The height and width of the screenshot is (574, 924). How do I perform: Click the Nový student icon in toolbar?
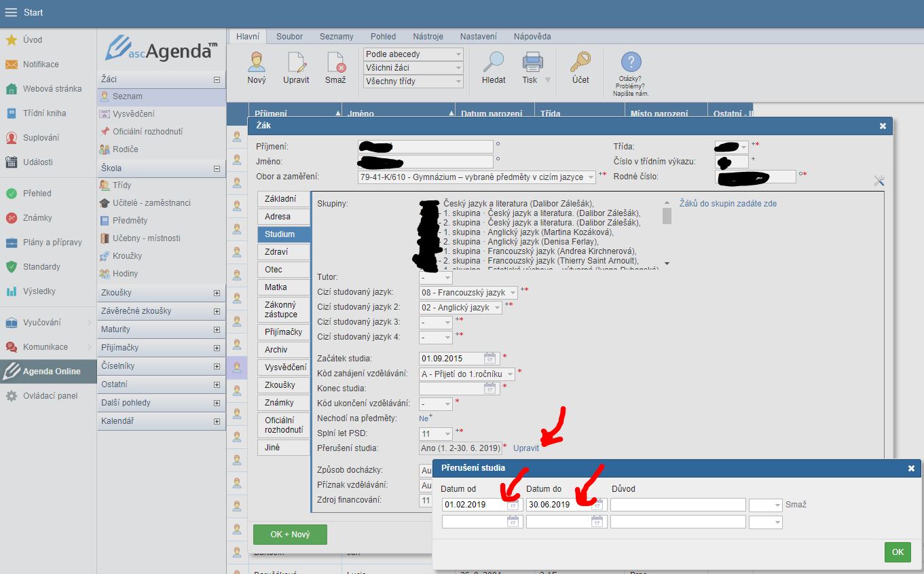(x=257, y=62)
